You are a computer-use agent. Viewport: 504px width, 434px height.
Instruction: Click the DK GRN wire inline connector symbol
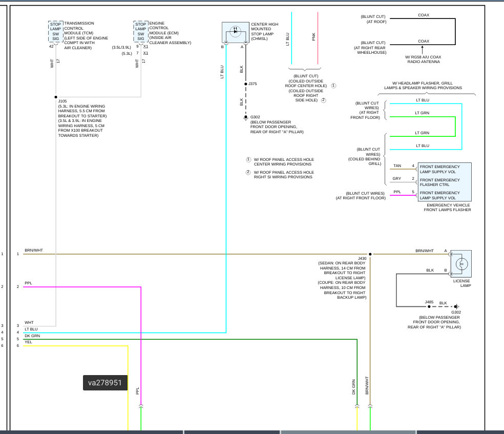point(357,407)
